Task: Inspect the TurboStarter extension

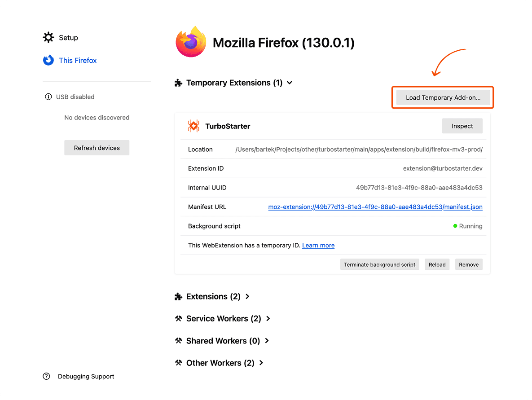Action: pos(462,126)
